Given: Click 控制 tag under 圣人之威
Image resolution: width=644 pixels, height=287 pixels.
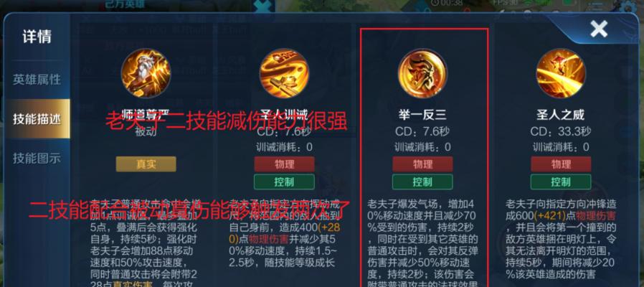Looking at the screenshot, I should coord(561,182).
